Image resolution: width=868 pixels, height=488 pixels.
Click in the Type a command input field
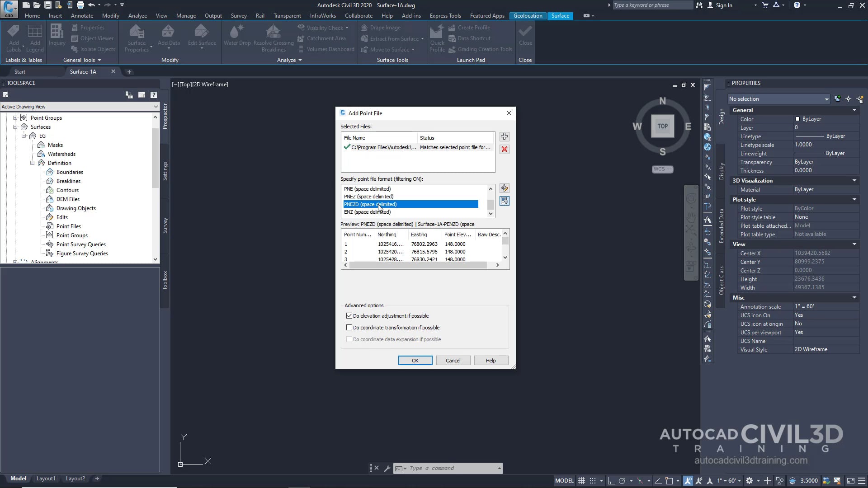[x=448, y=468]
